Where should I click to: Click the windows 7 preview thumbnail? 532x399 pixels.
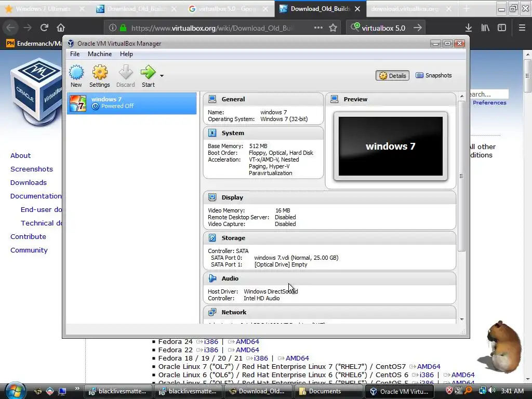(x=391, y=146)
